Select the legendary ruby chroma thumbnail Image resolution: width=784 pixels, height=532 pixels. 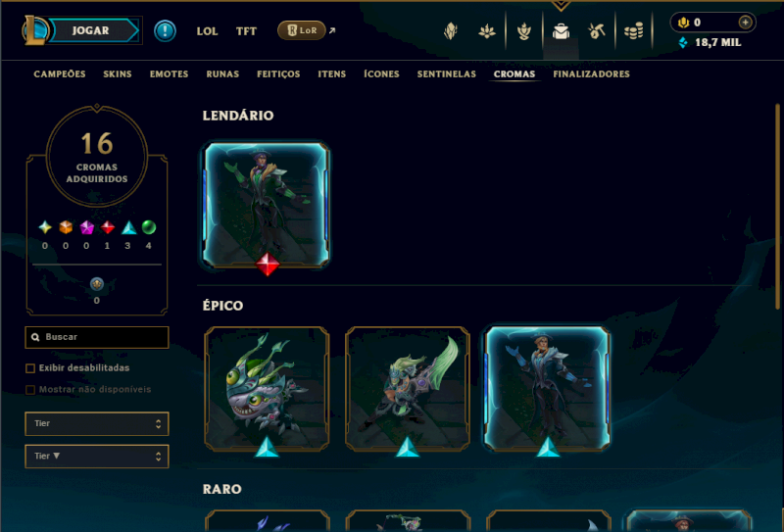267,206
